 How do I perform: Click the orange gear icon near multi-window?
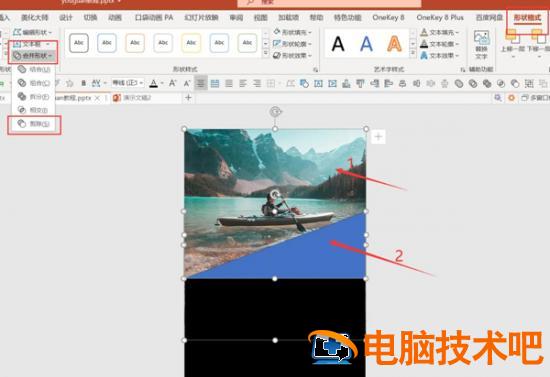[x=511, y=98]
